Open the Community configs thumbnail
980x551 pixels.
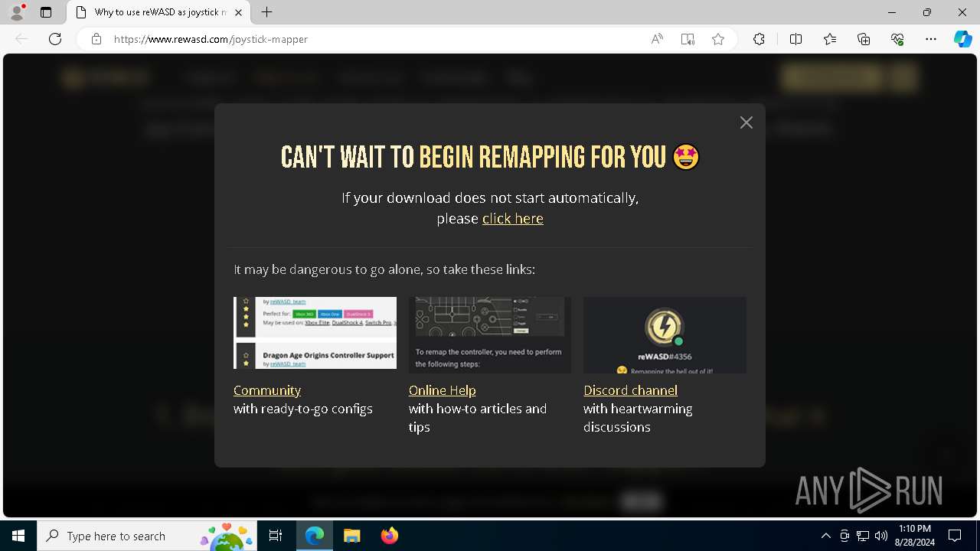(x=315, y=333)
